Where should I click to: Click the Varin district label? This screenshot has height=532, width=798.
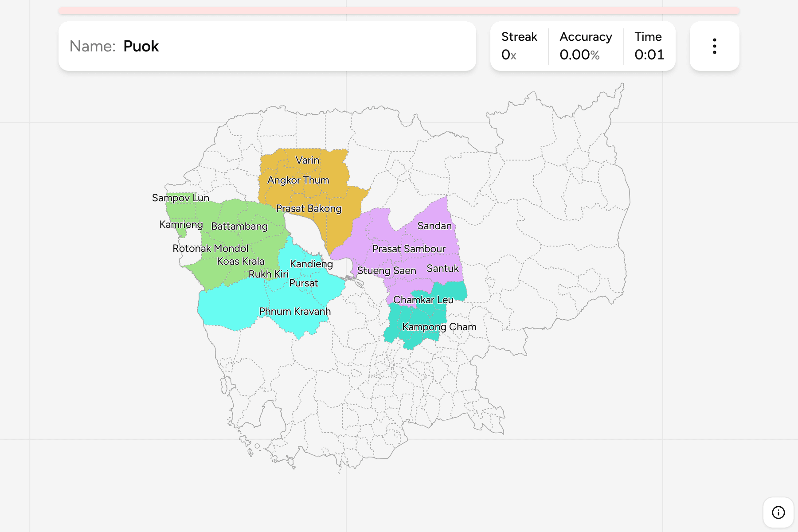307,160
